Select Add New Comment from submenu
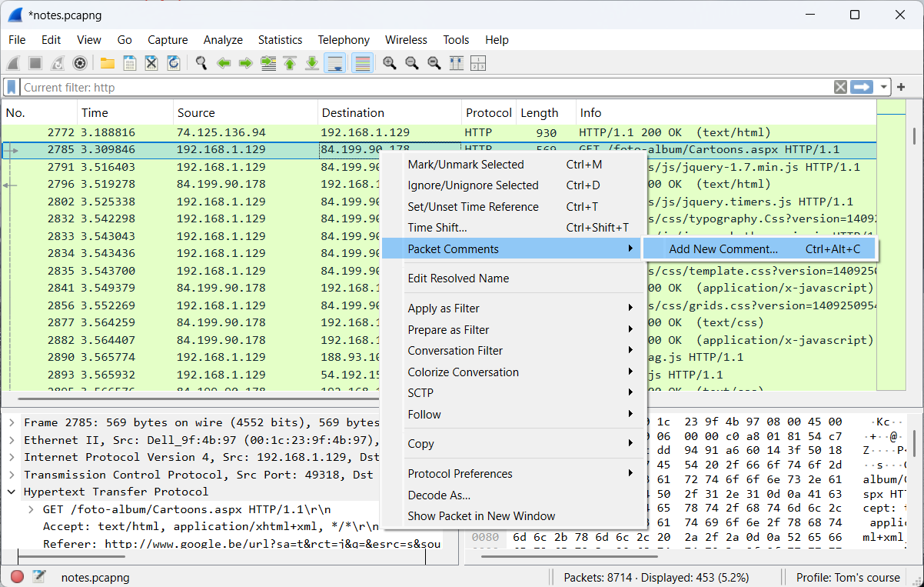The image size is (924, 587). click(723, 249)
